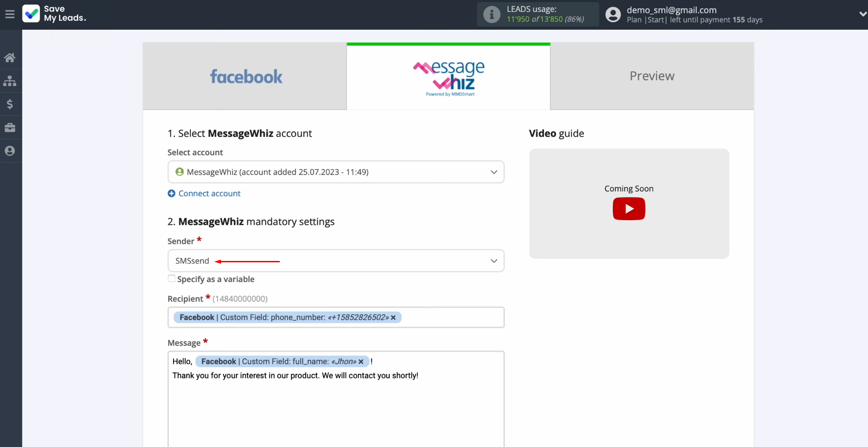Switch to the Preview tab
This screenshot has height=447, width=868.
click(652, 76)
